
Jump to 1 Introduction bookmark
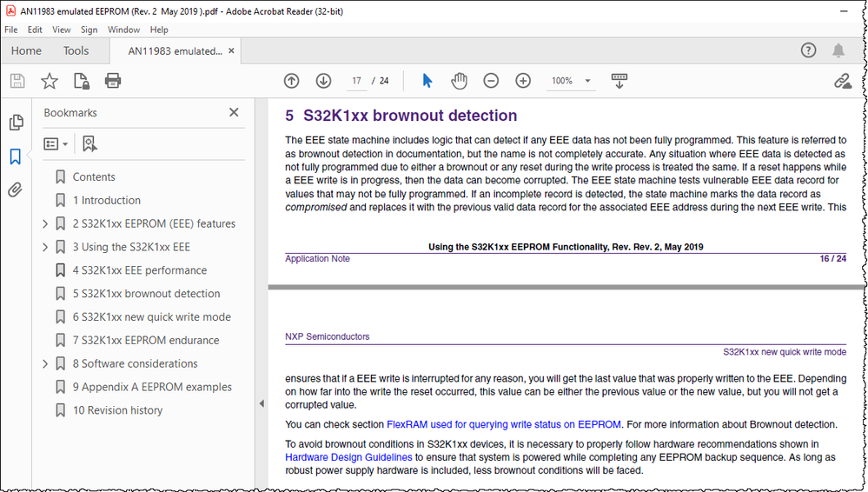coord(107,201)
